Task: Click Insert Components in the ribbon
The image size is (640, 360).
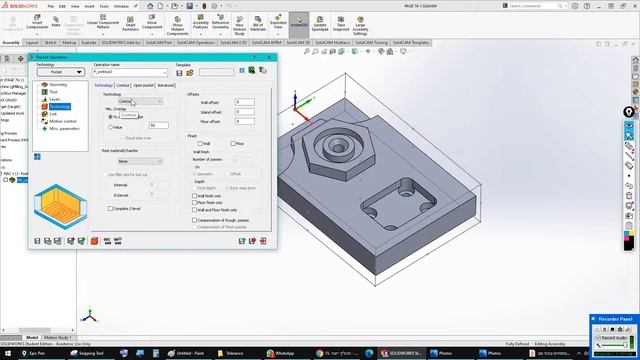Action: pos(37,21)
